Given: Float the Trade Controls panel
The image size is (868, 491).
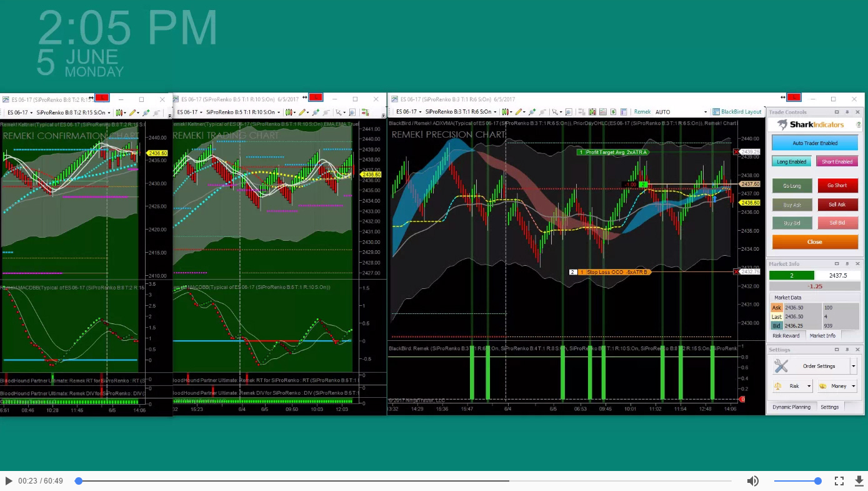Looking at the screenshot, I should 837,112.
